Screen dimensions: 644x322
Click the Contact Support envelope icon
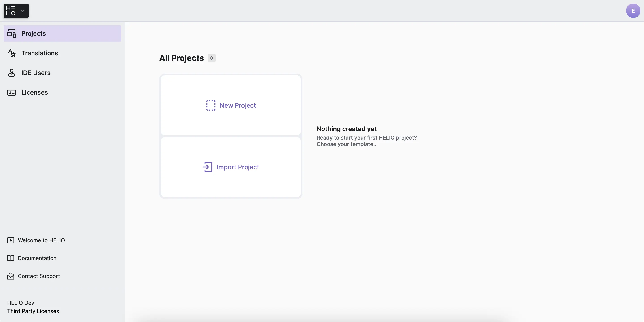(11, 276)
